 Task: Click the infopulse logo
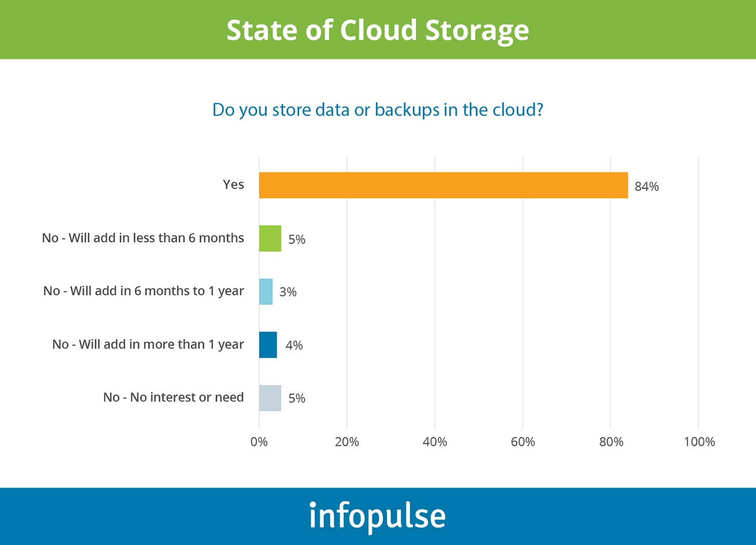point(377,516)
